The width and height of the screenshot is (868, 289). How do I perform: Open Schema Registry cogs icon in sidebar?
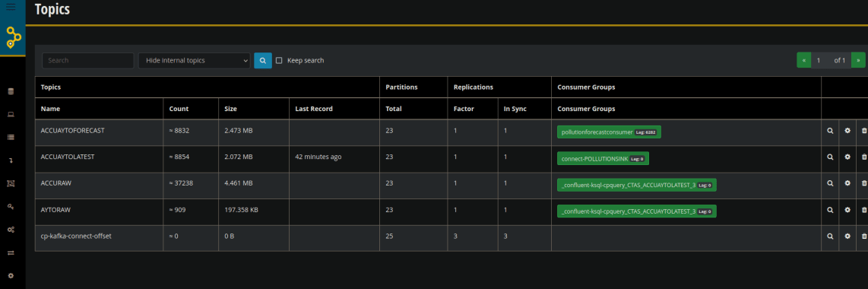point(11,229)
